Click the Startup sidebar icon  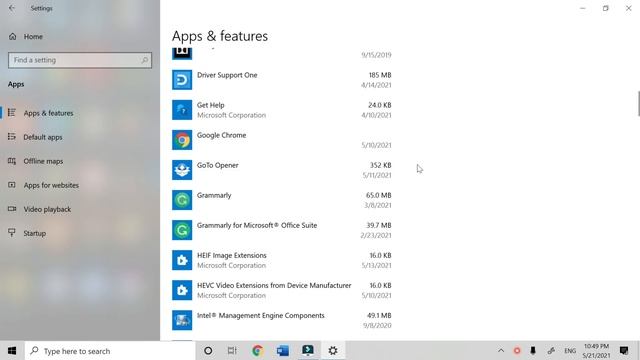point(12,233)
